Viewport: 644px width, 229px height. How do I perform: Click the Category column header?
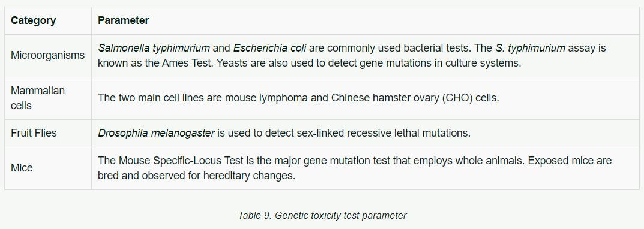[x=33, y=20]
